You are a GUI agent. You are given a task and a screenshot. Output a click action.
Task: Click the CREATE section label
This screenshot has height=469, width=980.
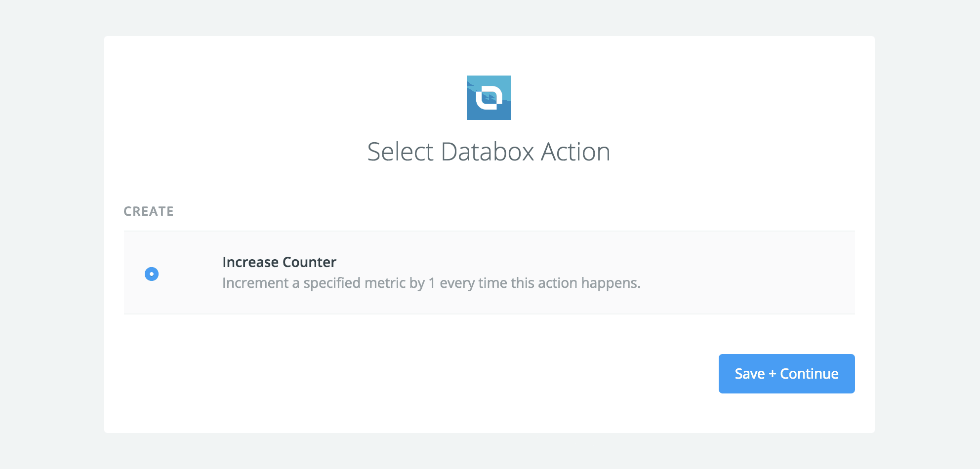[149, 211]
